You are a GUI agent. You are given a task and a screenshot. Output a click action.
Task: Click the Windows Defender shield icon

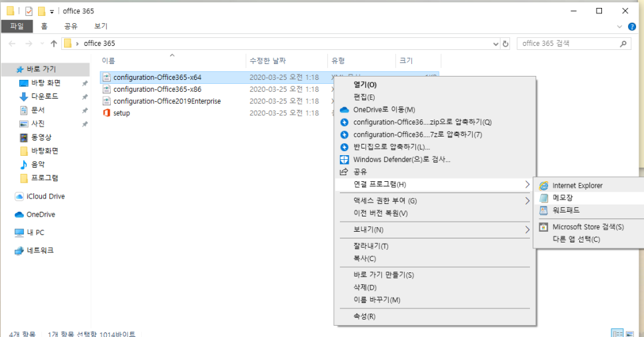pyautogui.click(x=344, y=159)
